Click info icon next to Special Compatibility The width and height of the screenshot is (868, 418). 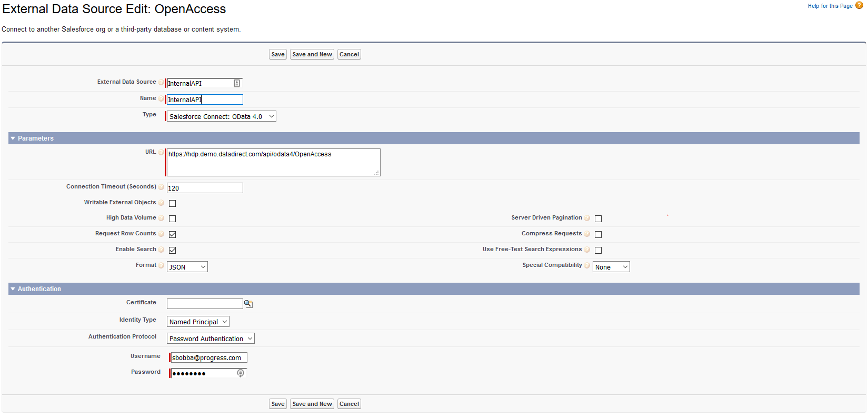[x=587, y=265]
